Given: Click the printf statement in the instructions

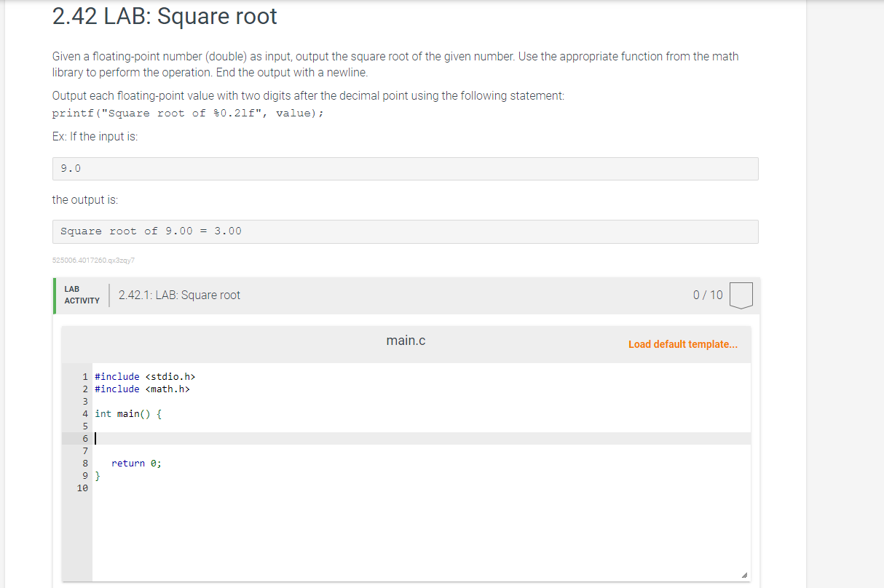Looking at the screenshot, I should point(186,113).
